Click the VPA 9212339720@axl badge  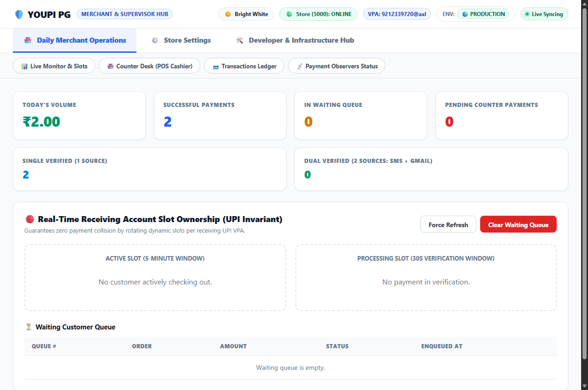pos(397,14)
